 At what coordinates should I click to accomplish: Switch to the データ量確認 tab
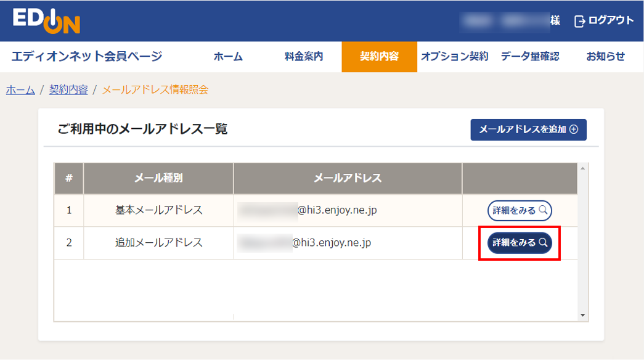530,56
